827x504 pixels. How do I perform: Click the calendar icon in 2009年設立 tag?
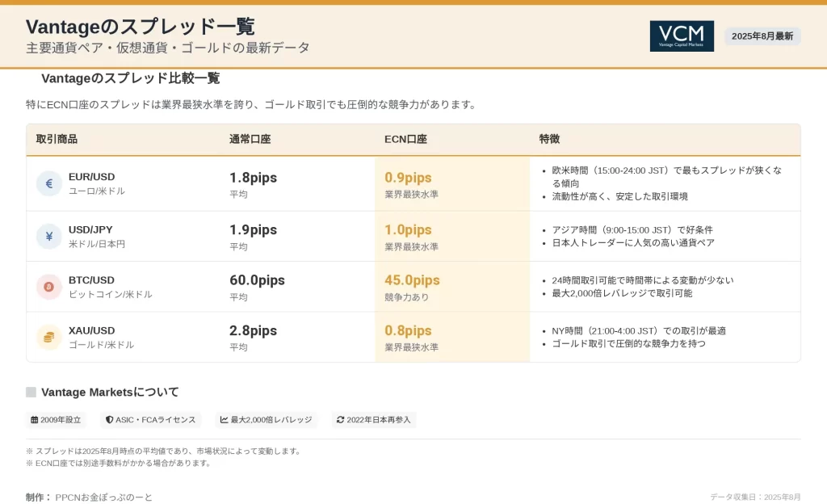click(x=34, y=420)
